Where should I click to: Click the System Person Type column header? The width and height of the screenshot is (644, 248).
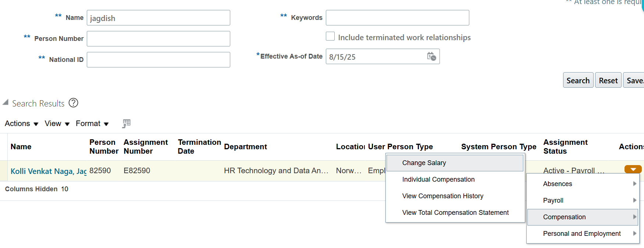(x=499, y=147)
